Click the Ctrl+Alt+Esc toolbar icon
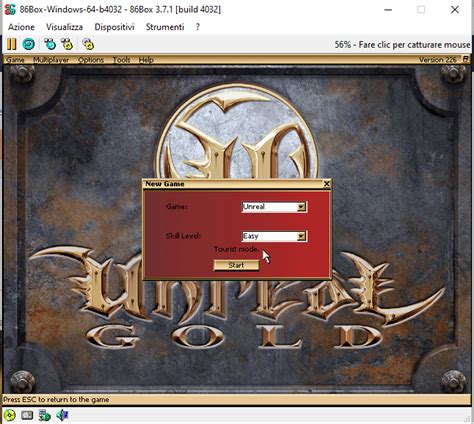The image size is (474, 424). (67, 44)
